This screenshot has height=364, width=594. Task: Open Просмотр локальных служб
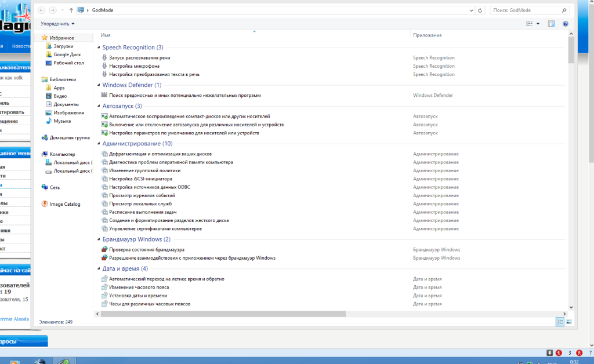tap(140, 203)
